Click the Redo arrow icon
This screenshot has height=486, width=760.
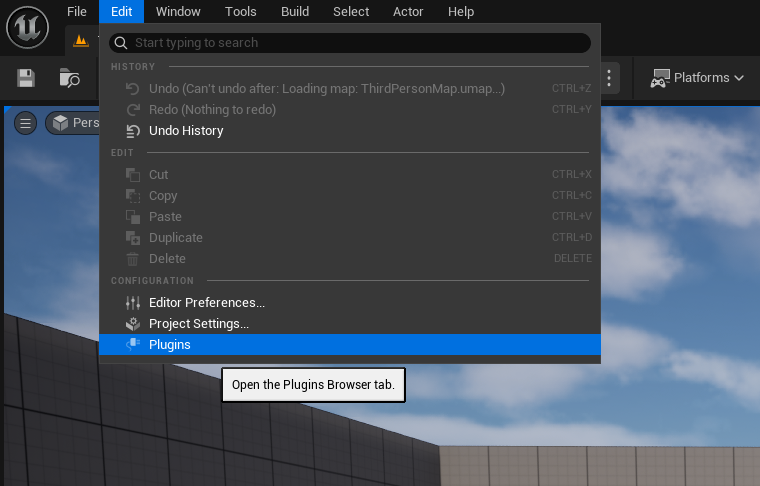click(x=133, y=110)
